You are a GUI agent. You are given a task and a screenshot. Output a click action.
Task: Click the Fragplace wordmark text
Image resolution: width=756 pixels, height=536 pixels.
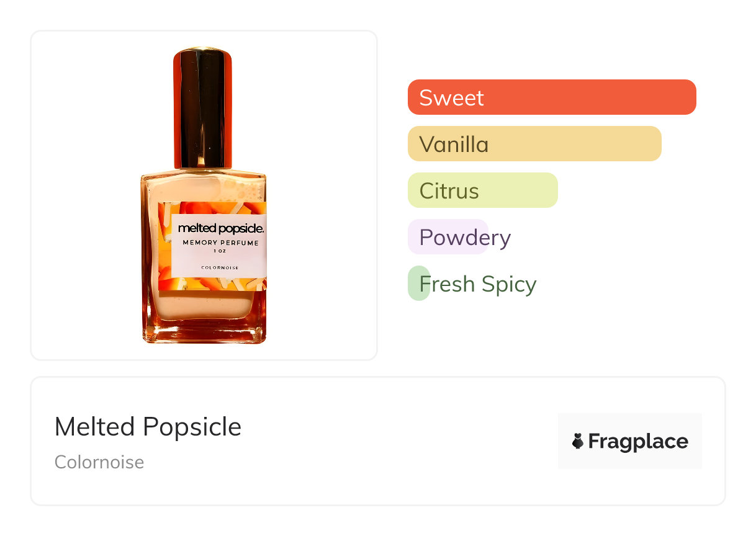point(638,441)
